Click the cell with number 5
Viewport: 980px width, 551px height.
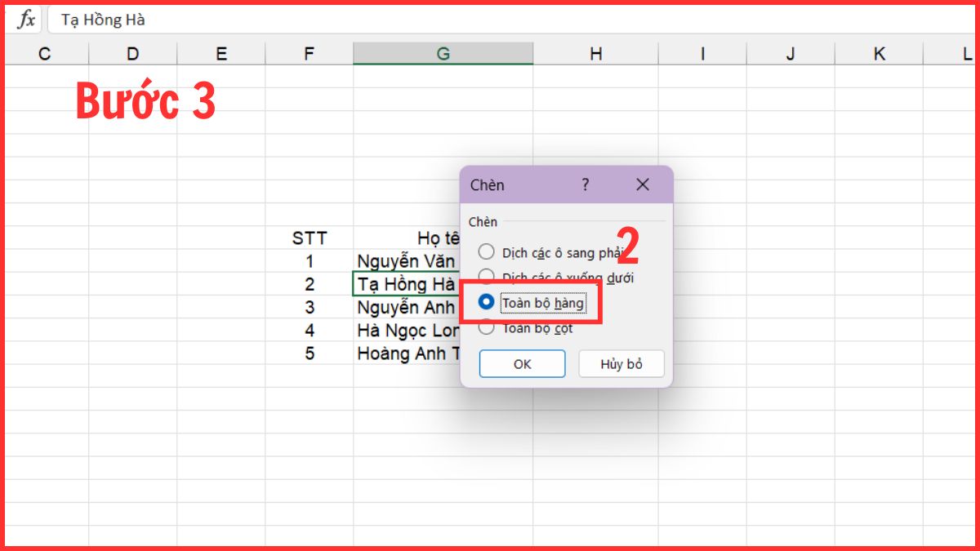click(309, 353)
